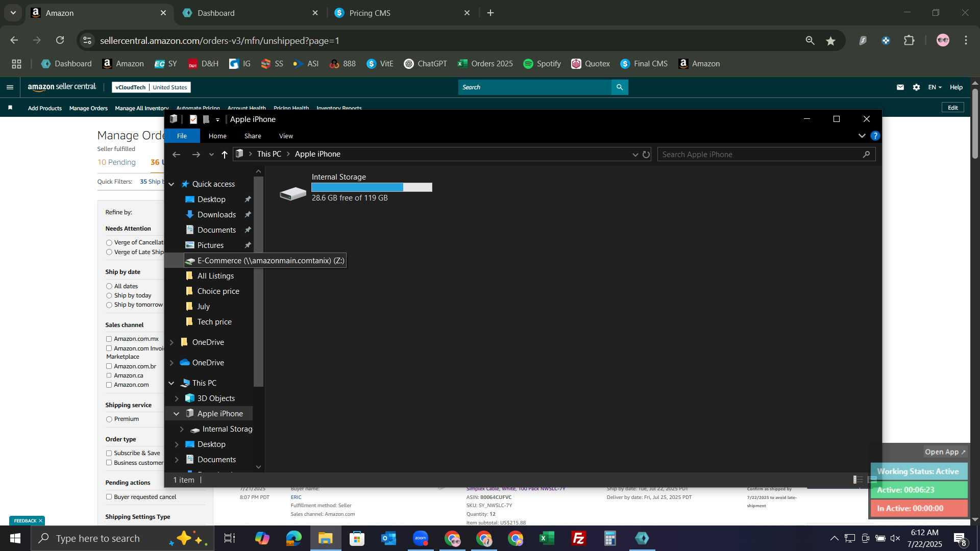
Task: Click Add Products link
Action: click(x=44, y=108)
